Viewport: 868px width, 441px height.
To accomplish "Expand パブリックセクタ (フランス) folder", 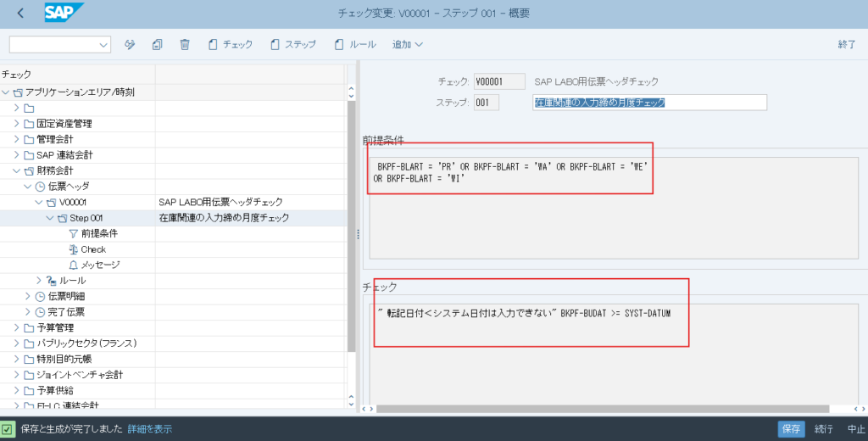I will coord(17,343).
